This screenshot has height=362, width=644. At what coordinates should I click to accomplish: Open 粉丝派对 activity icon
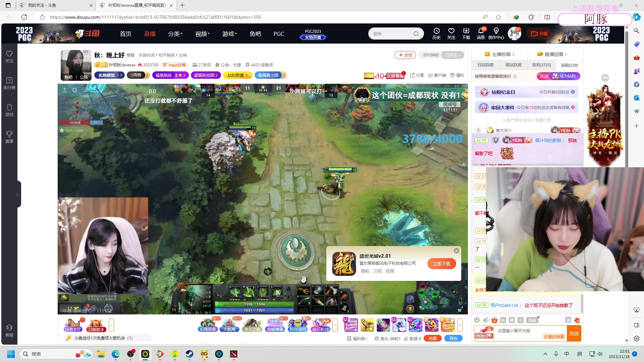click(298, 325)
